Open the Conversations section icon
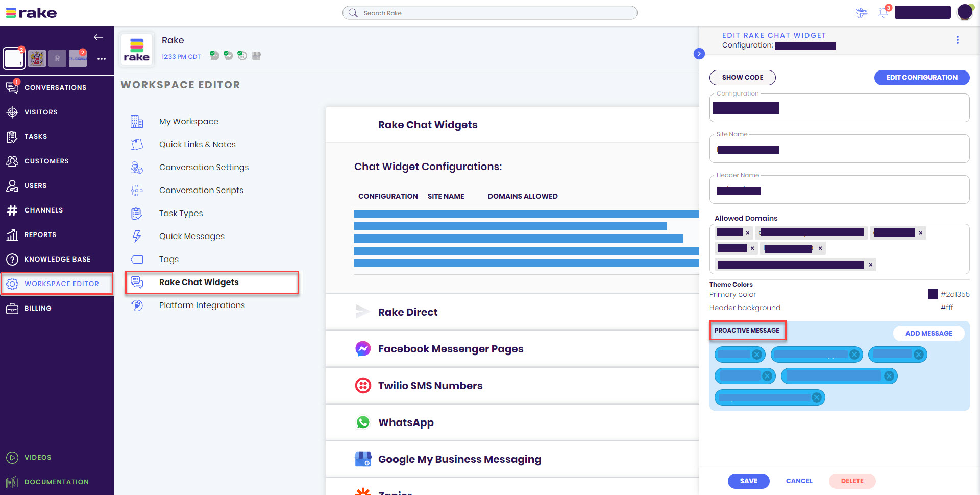980x495 pixels. 12,87
